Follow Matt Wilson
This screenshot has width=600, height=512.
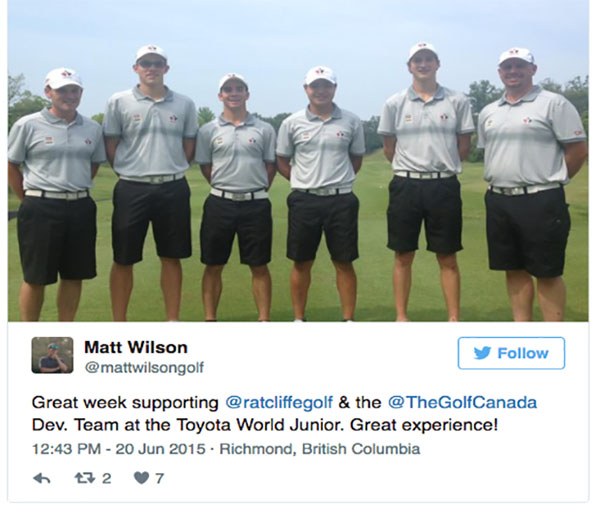[x=511, y=353]
